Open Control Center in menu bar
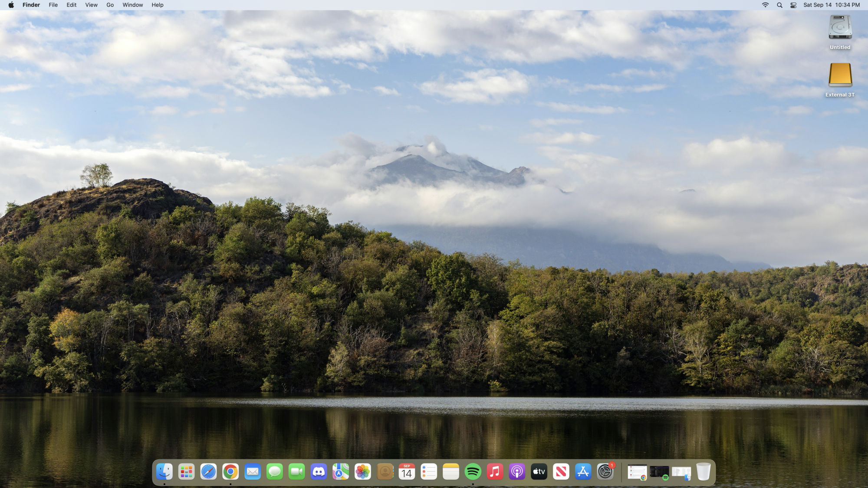Screen dimensions: 868x488 click(x=793, y=5)
